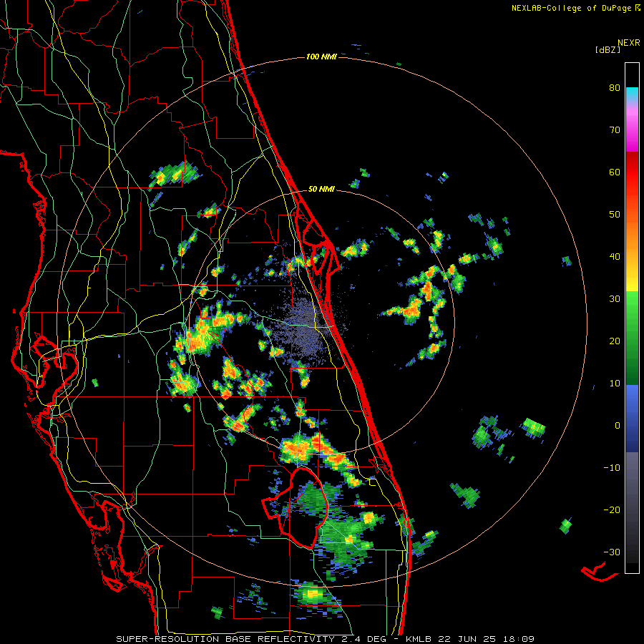Click the -30 value on the dBZ scale
This screenshot has width=644, height=644.
(x=612, y=552)
